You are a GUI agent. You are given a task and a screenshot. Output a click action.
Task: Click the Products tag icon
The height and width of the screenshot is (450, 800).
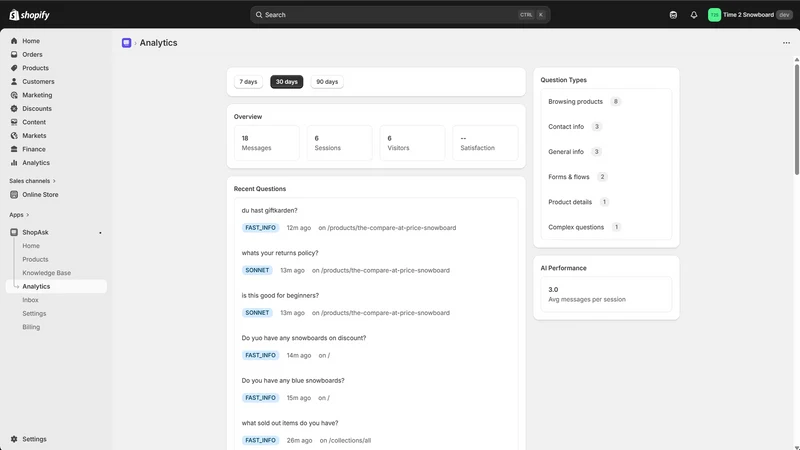[x=14, y=68]
